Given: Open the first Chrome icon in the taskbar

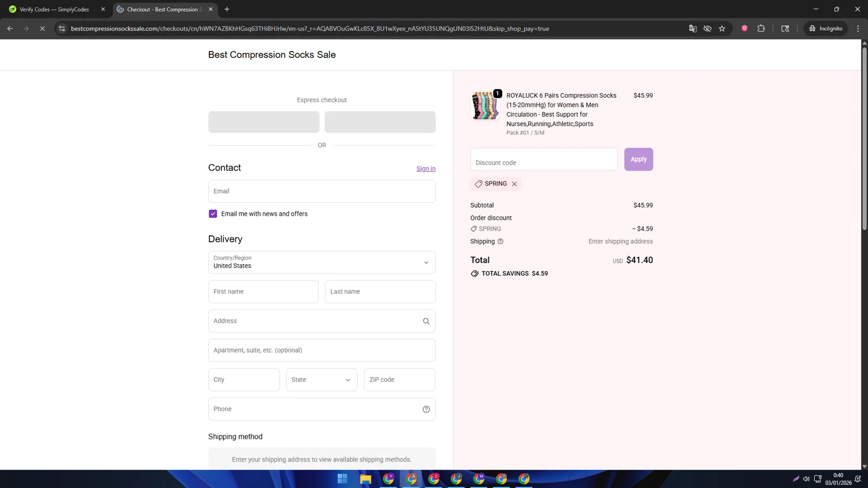Looking at the screenshot, I should [388, 479].
